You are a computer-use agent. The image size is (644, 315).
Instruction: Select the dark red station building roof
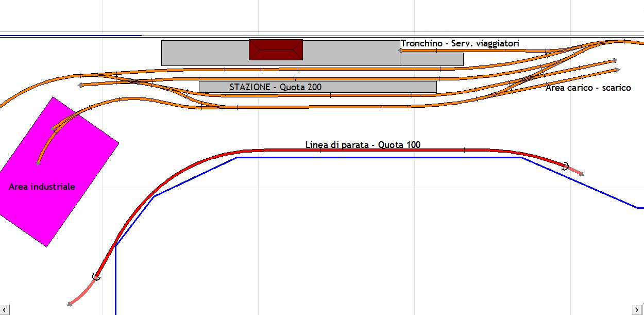tap(276, 49)
